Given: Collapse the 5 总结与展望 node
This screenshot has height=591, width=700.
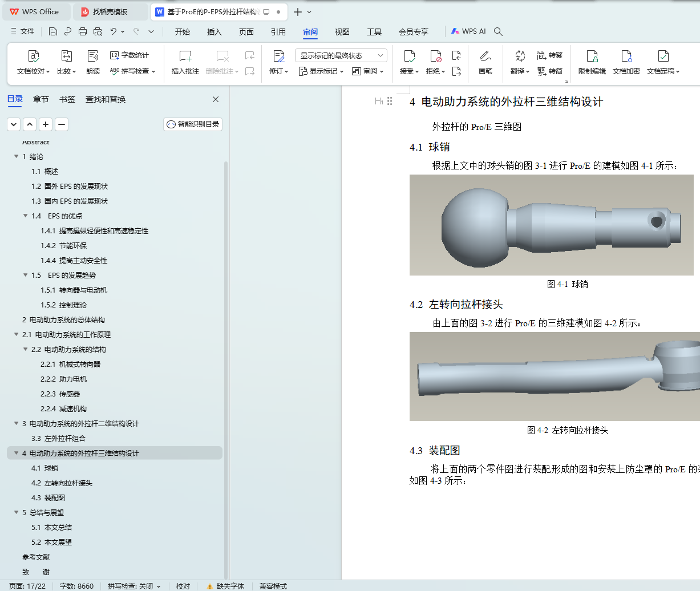Looking at the screenshot, I should pos(17,512).
